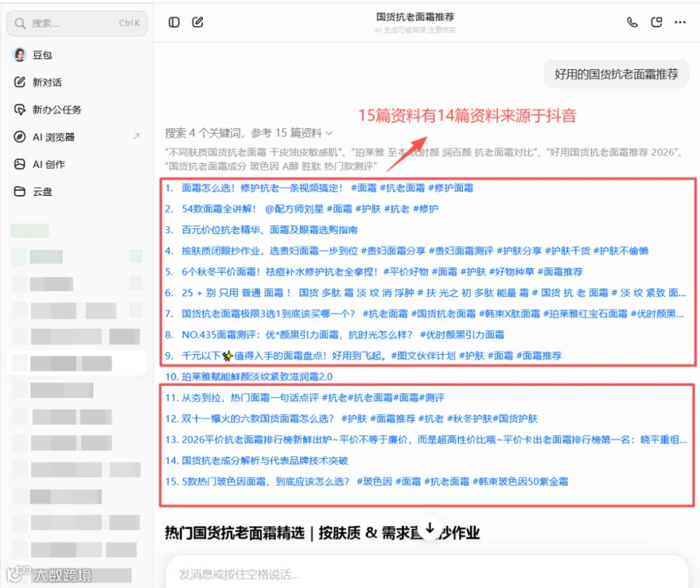
Task: Open reference 6 25+别只用普通面霜
Action: [433, 293]
